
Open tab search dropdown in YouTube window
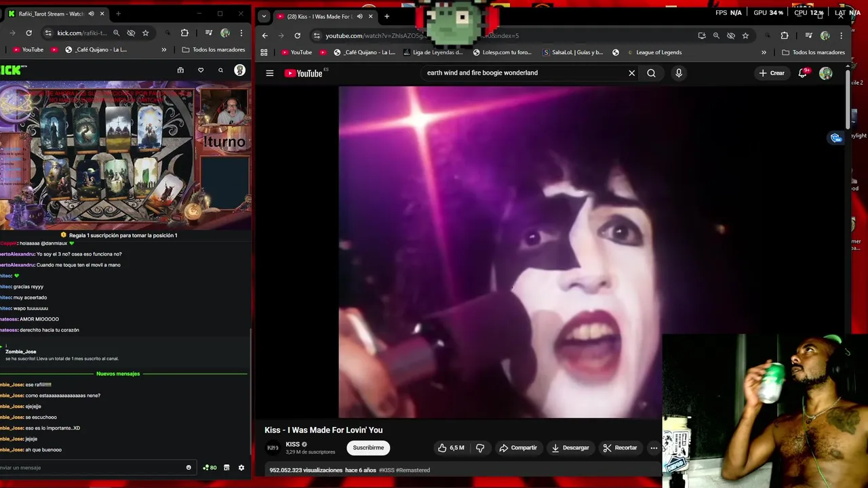[x=264, y=16]
